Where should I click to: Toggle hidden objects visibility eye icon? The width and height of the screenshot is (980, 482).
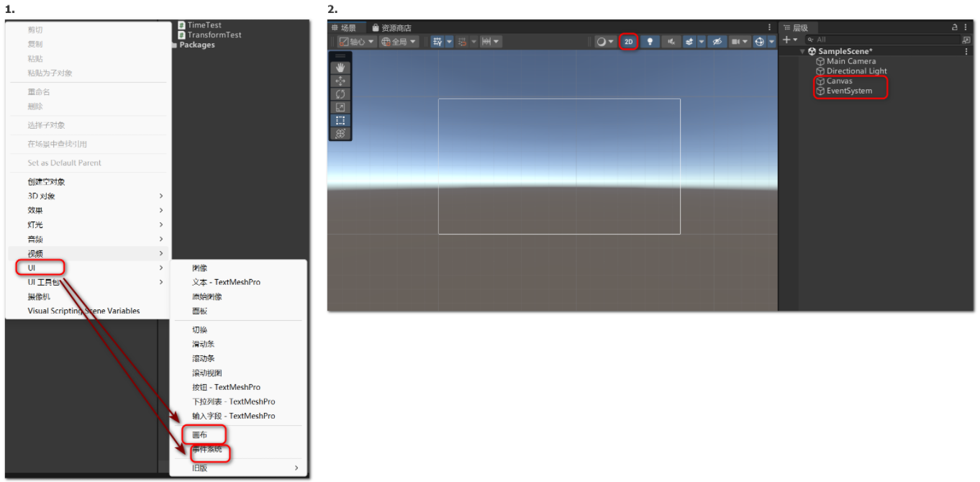click(x=717, y=42)
